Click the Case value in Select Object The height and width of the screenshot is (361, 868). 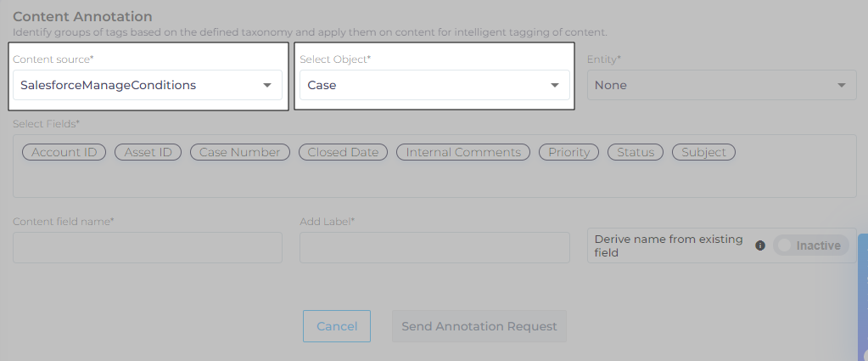click(x=322, y=85)
